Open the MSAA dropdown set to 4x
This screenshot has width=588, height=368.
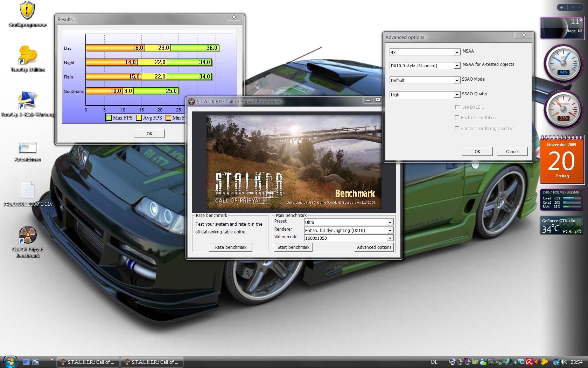point(425,52)
